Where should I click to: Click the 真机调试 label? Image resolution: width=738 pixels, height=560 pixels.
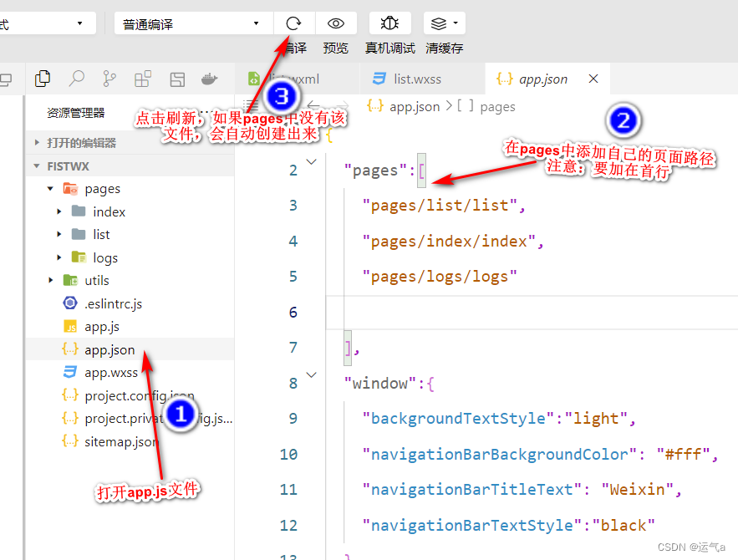pos(389,48)
